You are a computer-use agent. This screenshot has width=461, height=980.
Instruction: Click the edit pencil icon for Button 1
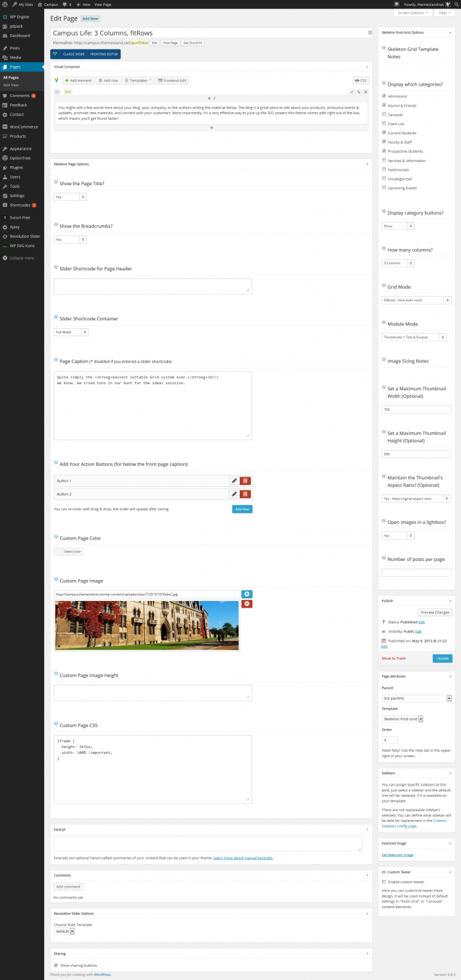point(234,481)
